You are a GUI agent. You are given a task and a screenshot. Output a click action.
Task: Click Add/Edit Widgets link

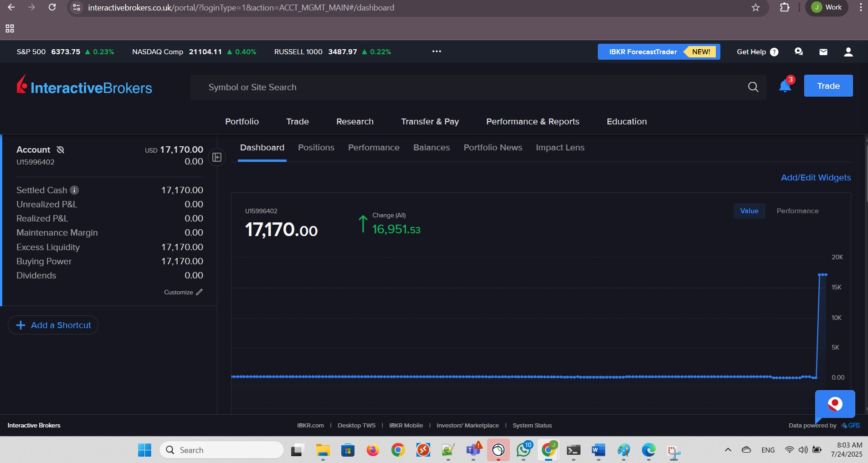point(816,178)
